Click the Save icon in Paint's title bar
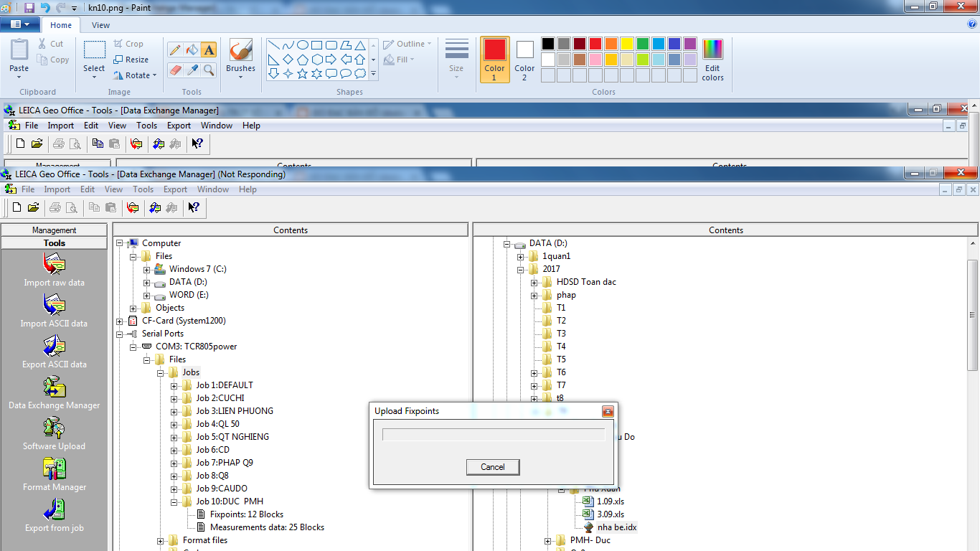The image size is (980, 551). [29, 7]
